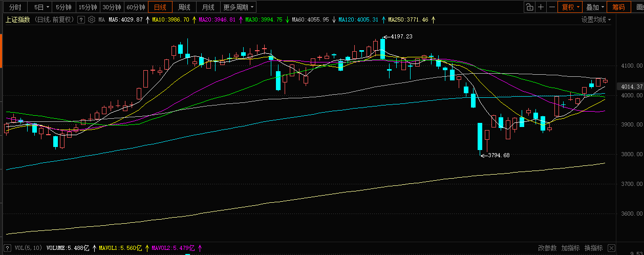Viewport: 644px width, 255px height.
Task: Expand the 设置均线 dropdown
Action: tap(596, 19)
